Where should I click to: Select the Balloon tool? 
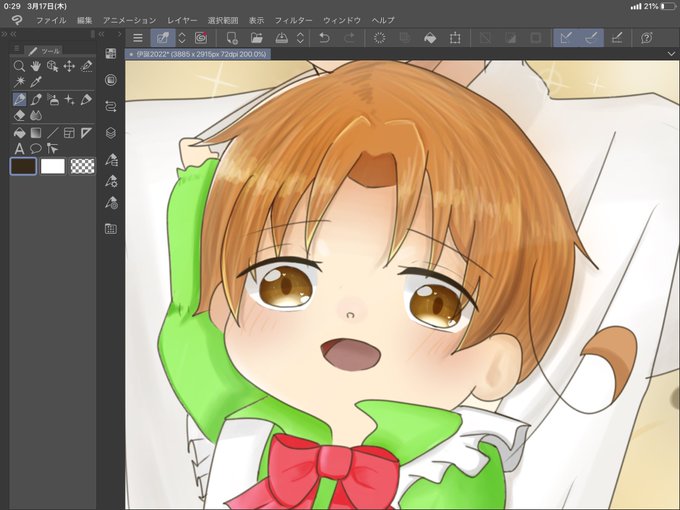(36, 149)
